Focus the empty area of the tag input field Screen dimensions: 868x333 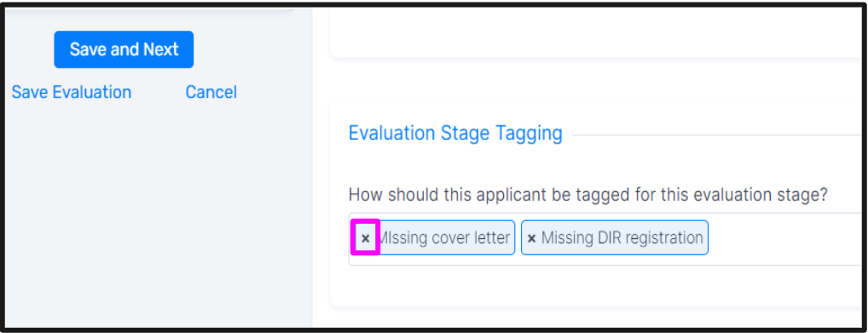click(786, 238)
